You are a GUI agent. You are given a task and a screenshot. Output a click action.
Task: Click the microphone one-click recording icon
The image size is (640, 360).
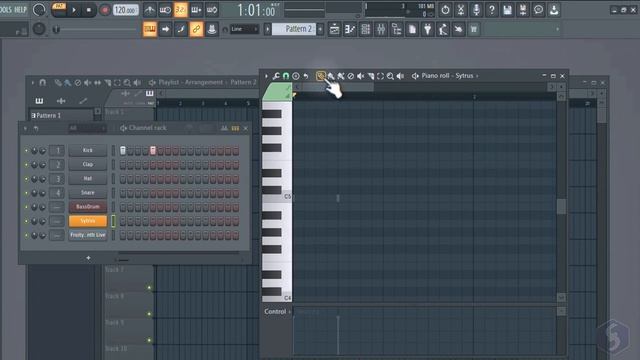476,10
